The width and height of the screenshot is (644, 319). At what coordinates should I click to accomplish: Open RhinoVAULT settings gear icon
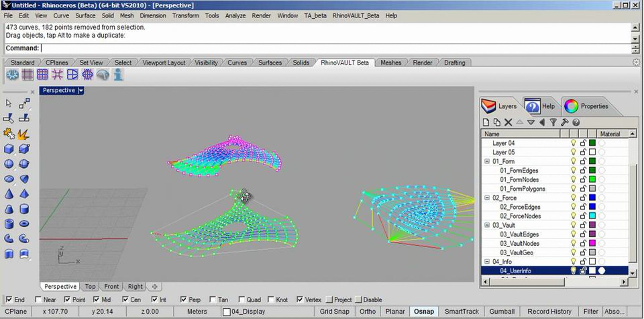coord(12,75)
